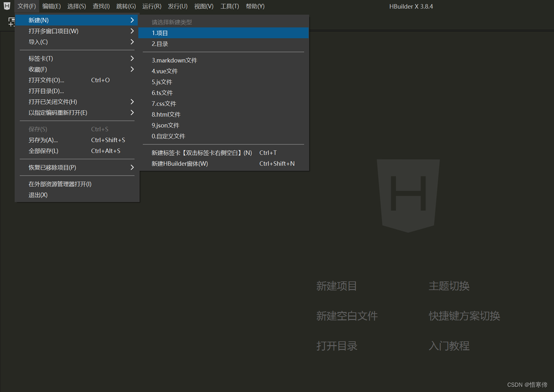554x392 pixels.
Task: Expand 以指定编码重新打开(E) submenu arrow
Action: 132,112
